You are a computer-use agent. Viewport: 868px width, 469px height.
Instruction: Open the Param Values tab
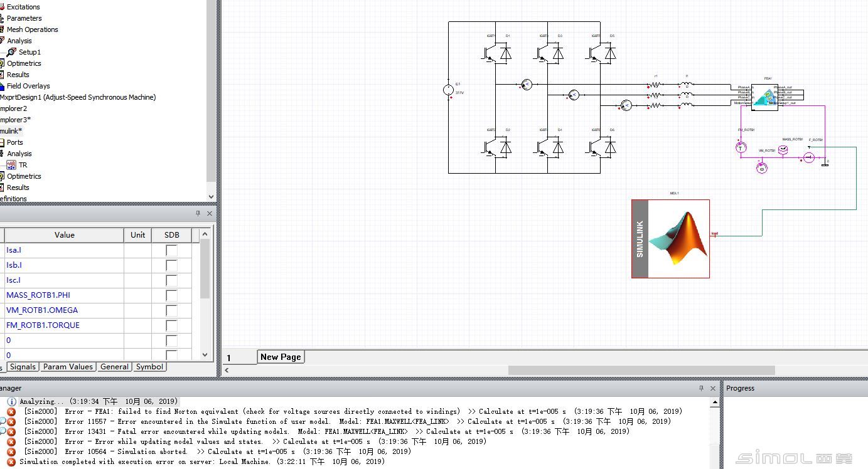[68, 367]
